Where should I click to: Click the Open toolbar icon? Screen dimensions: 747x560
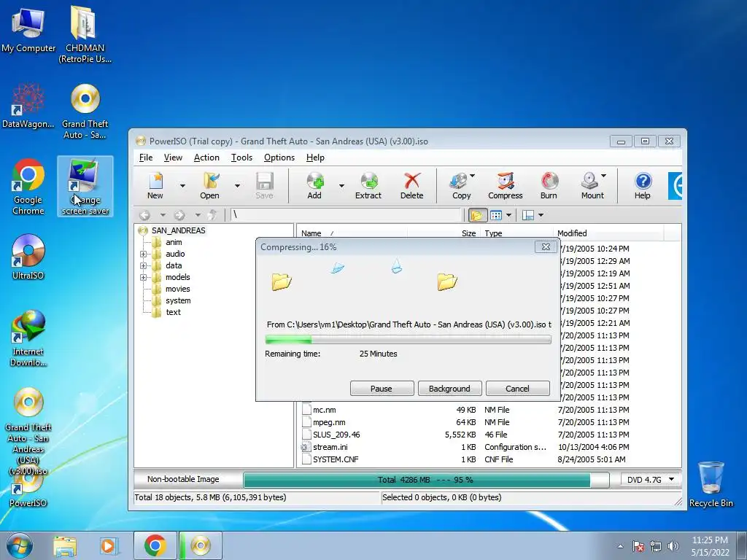(210, 182)
